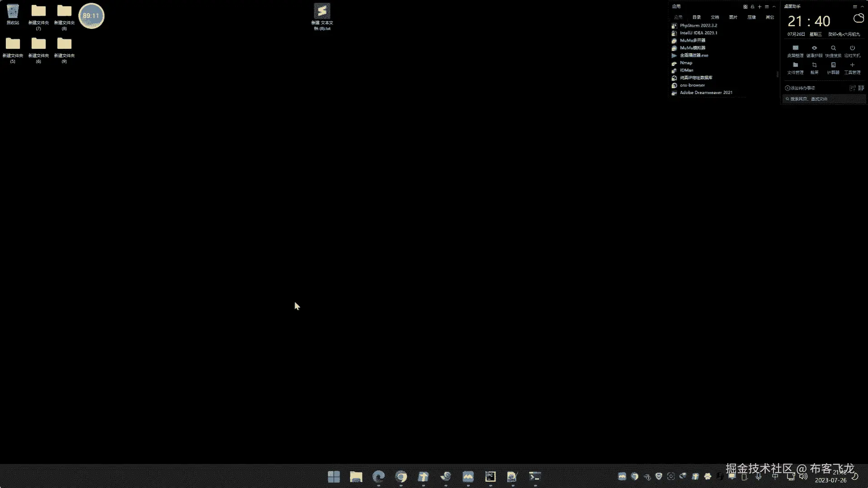Collapse the 桌面助手 panel with chevron
Image resolution: width=868 pixels, height=488 pixels.
[862, 7]
